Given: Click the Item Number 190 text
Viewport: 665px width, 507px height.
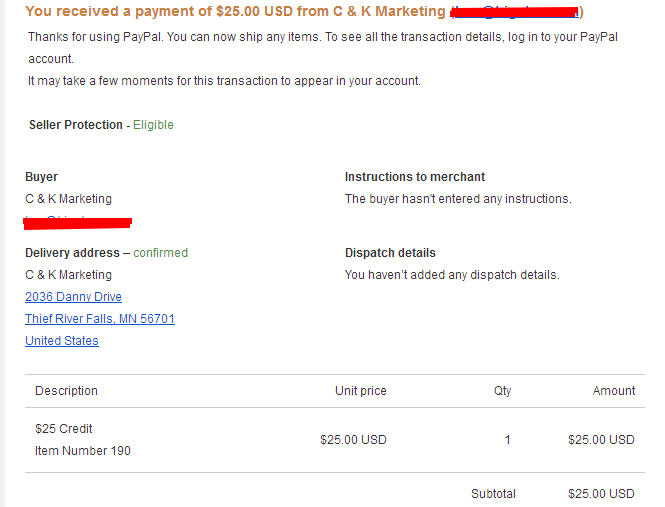Looking at the screenshot, I should [x=83, y=451].
